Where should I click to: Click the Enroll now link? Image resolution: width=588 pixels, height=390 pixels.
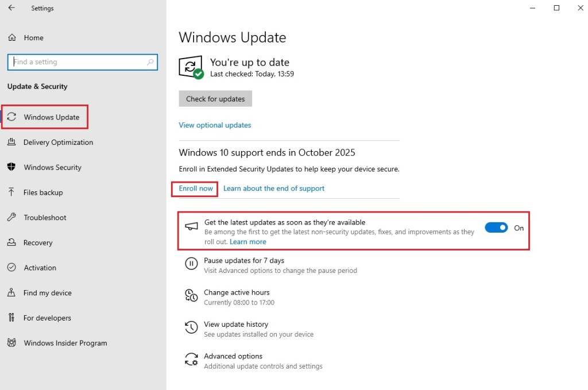point(196,188)
